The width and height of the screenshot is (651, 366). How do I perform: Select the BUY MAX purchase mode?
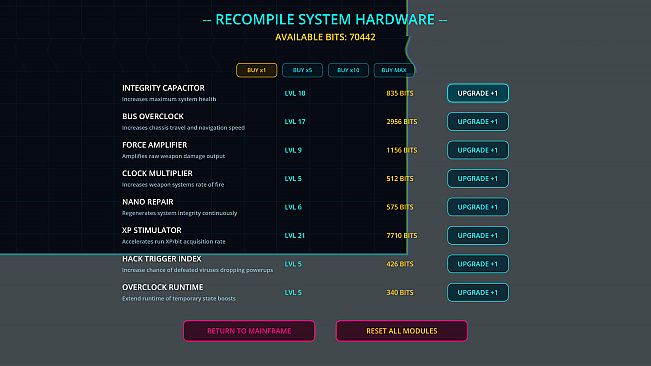[394, 70]
